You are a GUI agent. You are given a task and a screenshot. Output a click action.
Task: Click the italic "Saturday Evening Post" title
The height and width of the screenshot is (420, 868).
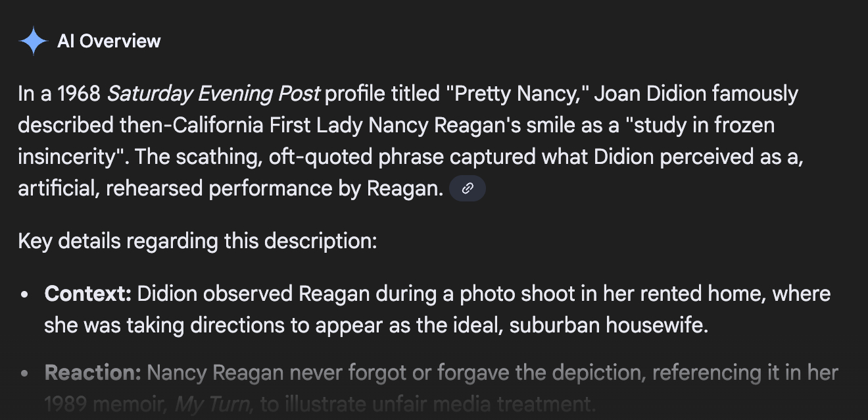tap(214, 94)
